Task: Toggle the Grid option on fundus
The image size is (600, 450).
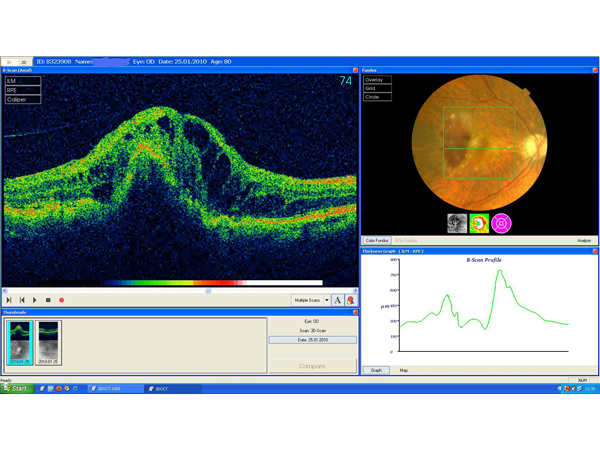Action: (377, 89)
